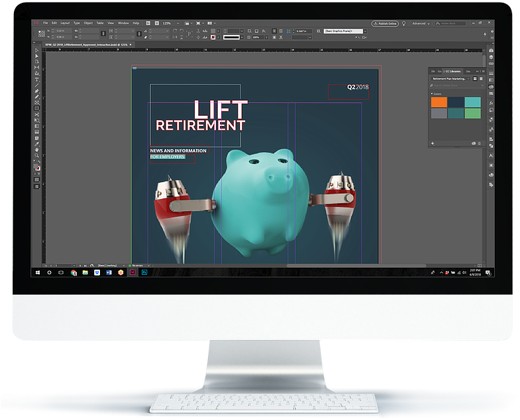520x420 pixels.
Task: Click the lightbulb tips icon
Action: tap(404, 24)
